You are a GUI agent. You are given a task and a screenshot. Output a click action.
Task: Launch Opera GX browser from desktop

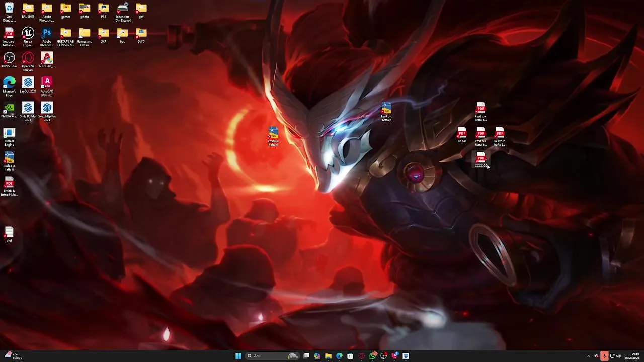[x=28, y=62]
